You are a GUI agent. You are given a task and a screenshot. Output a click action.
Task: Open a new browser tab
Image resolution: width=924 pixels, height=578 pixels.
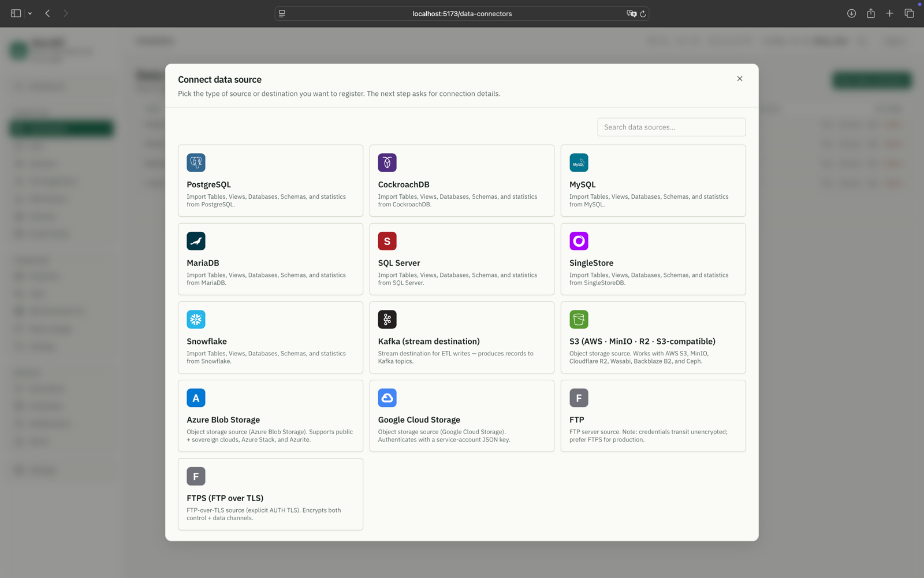890,13
